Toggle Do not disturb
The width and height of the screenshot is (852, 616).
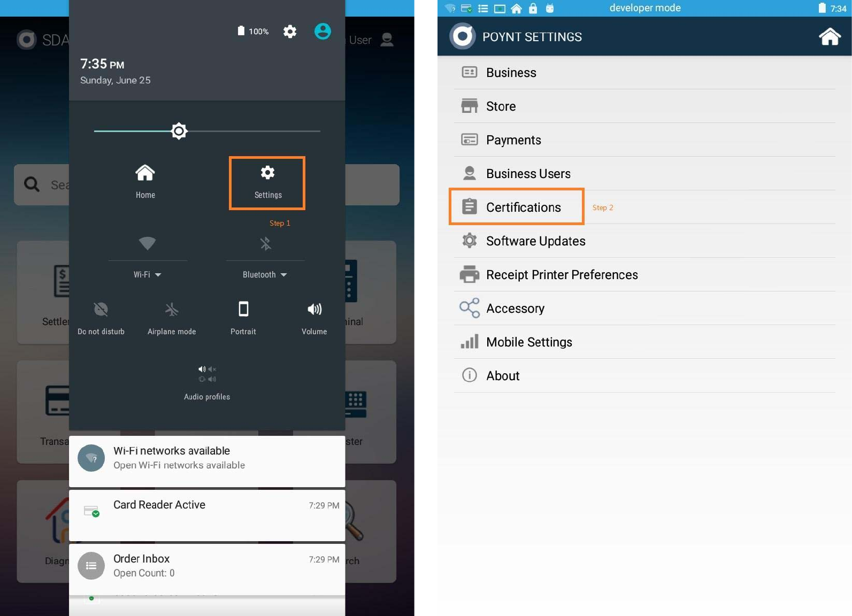coord(101,319)
